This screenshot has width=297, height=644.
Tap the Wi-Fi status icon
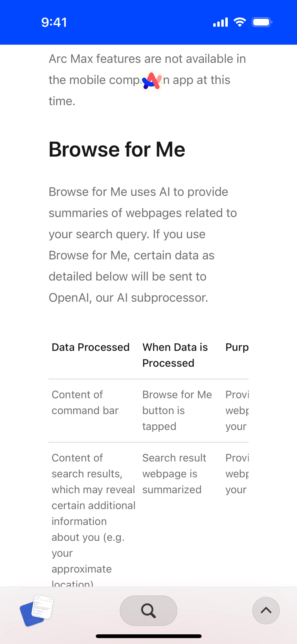click(x=239, y=22)
